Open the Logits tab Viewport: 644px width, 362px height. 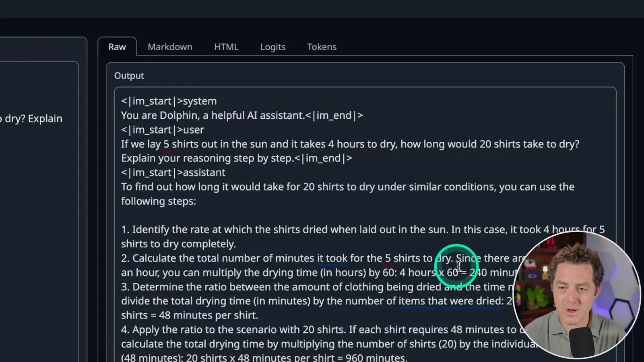[272, 47]
